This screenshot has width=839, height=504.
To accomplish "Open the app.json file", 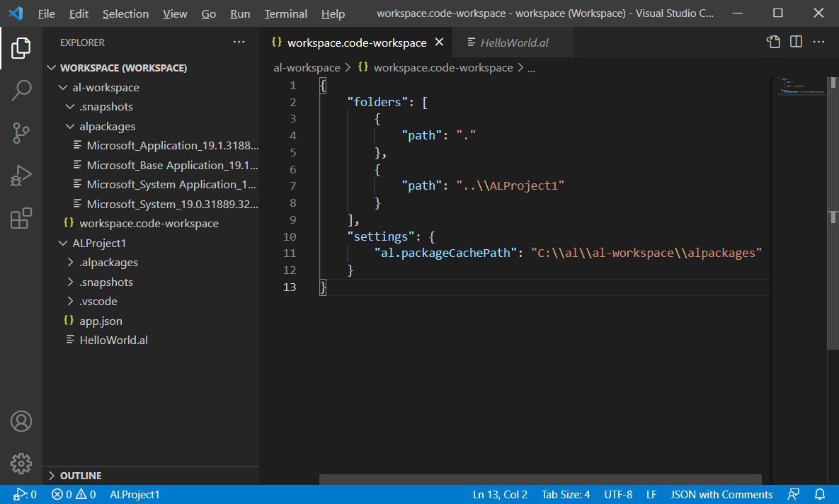I will click(102, 320).
